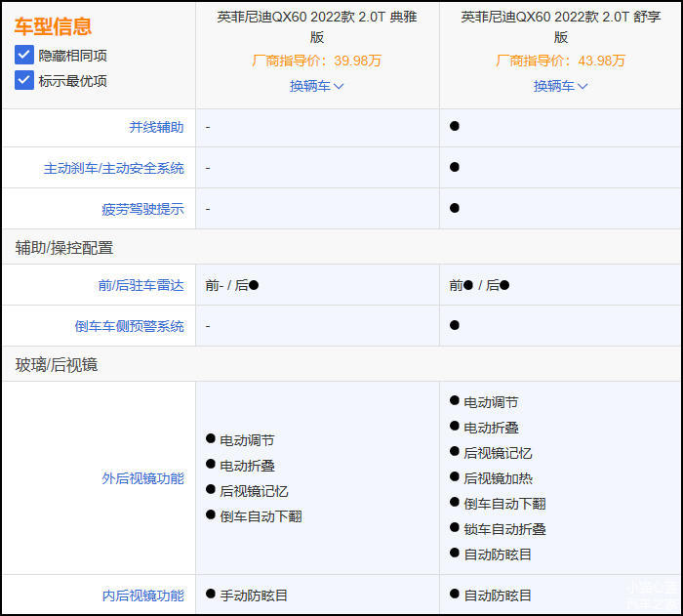Click the 主动刹车 dot for 舒享版
This screenshot has width=683, height=616.
coord(455,167)
